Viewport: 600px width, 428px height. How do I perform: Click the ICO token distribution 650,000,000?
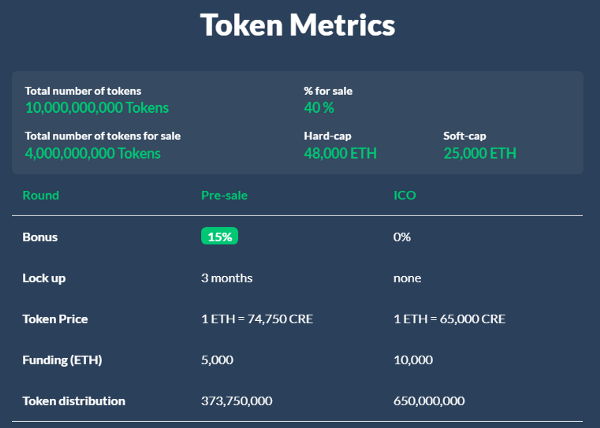click(x=429, y=401)
